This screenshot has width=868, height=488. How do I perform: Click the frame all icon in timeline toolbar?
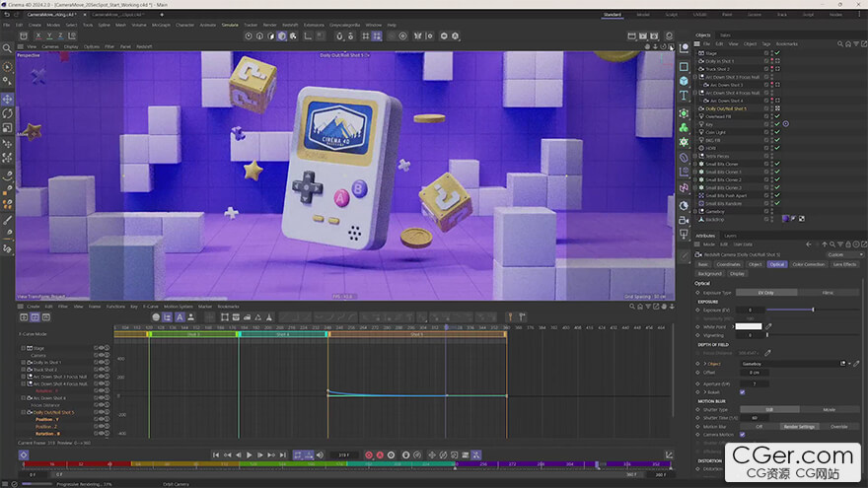click(x=224, y=317)
